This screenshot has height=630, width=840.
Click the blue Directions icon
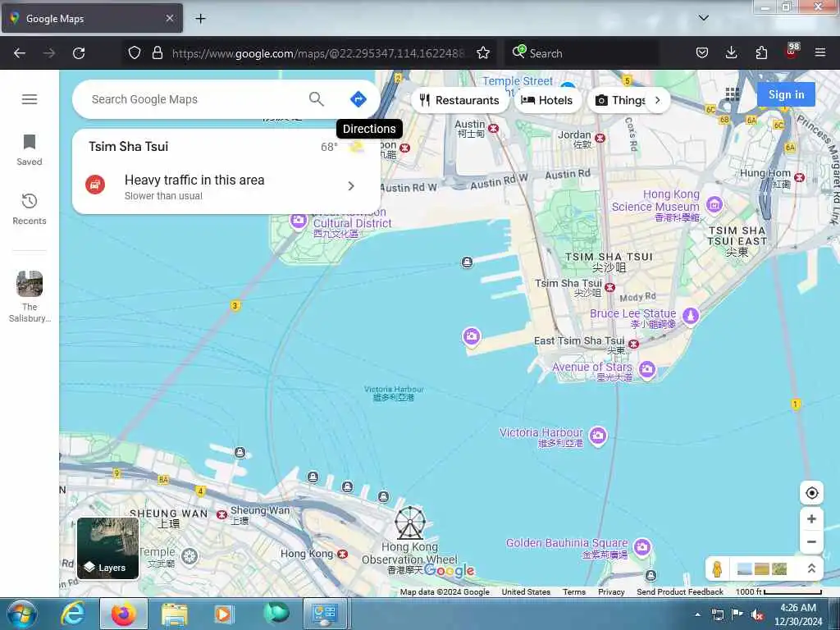[x=358, y=99]
